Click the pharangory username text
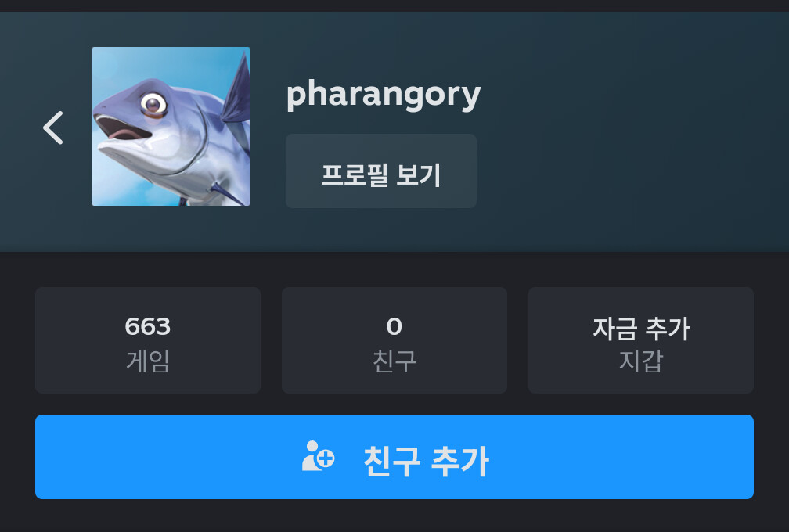 click(384, 95)
